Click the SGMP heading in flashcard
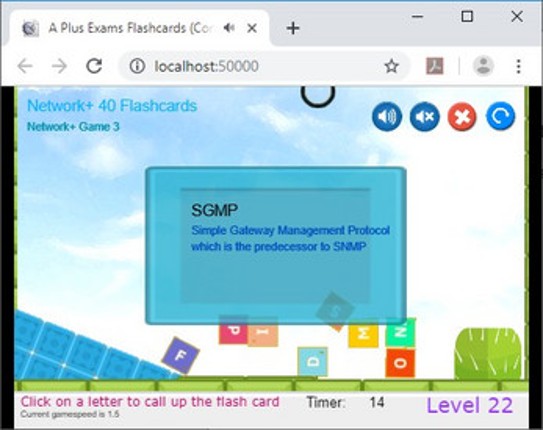Viewport: 543px width, 430px height. (x=215, y=210)
